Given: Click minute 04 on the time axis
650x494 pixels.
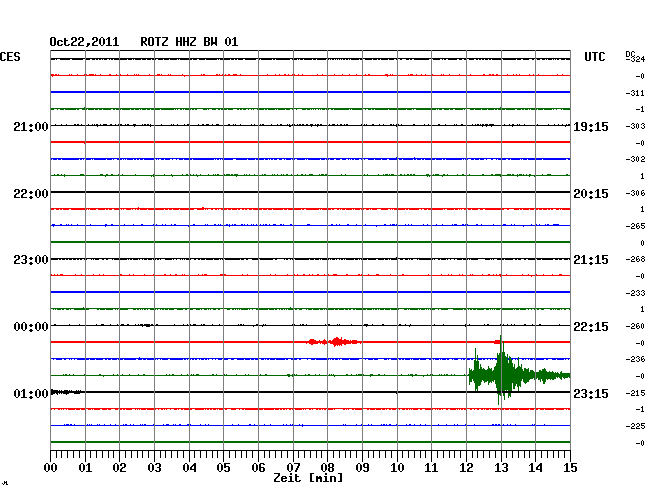Looking at the screenshot, I should pyautogui.click(x=189, y=467).
